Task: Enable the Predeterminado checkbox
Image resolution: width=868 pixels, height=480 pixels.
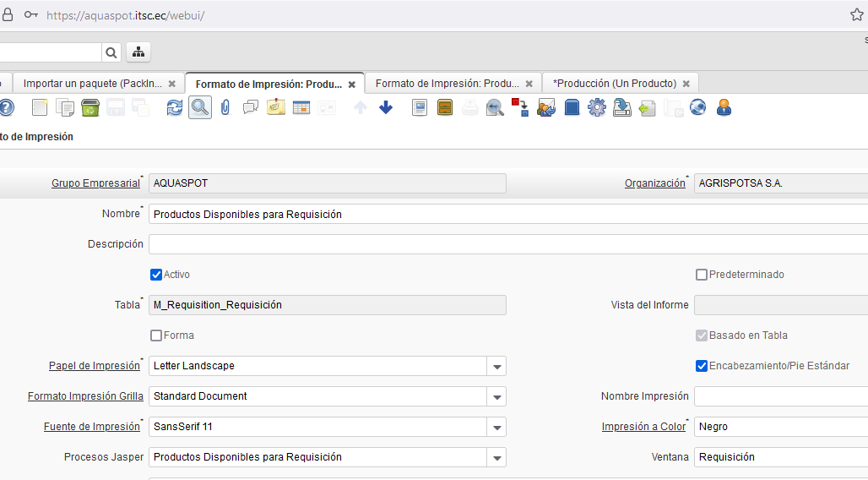Action: pyautogui.click(x=702, y=275)
